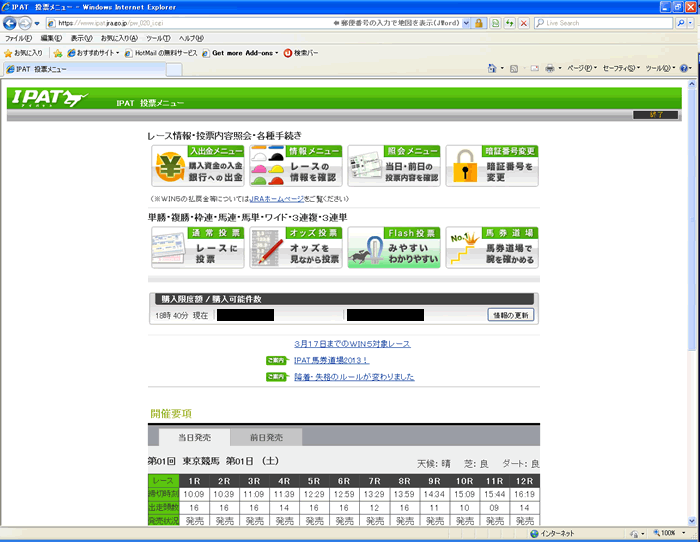Click the page scroll-down arrow
700x542 pixels.
click(x=692, y=521)
